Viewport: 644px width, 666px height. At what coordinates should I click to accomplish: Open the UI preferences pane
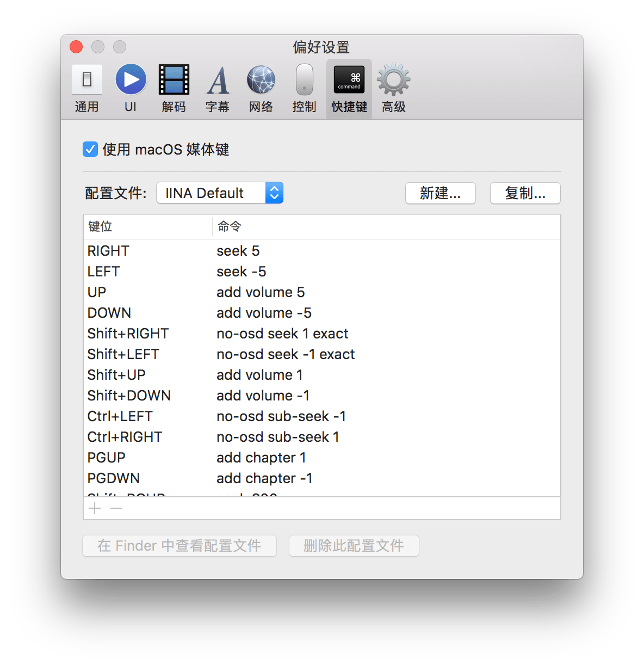[x=131, y=89]
